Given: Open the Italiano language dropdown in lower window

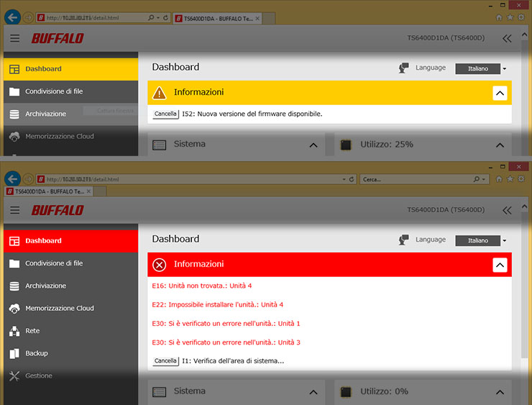Looking at the screenshot, I should (x=481, y=240).
